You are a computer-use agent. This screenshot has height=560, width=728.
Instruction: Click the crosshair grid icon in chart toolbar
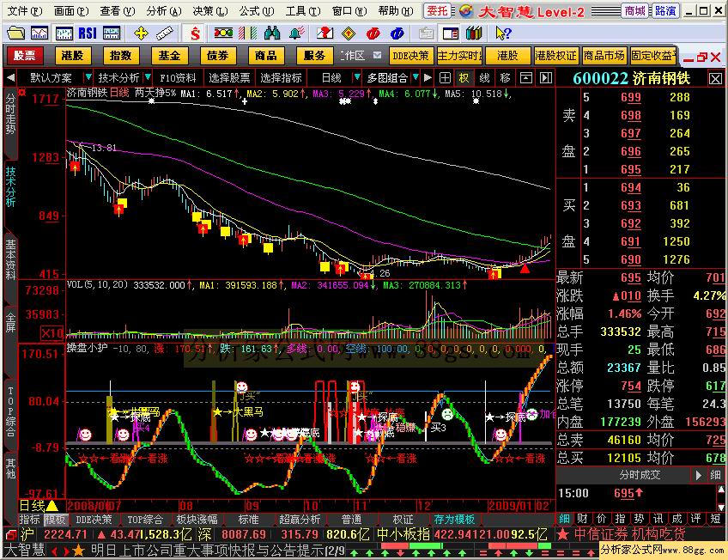(x=445, y=77)
